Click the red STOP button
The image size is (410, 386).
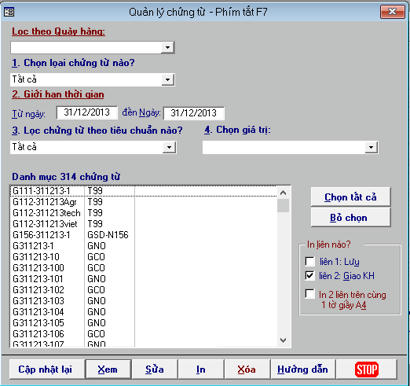click(x=366, y=369)
